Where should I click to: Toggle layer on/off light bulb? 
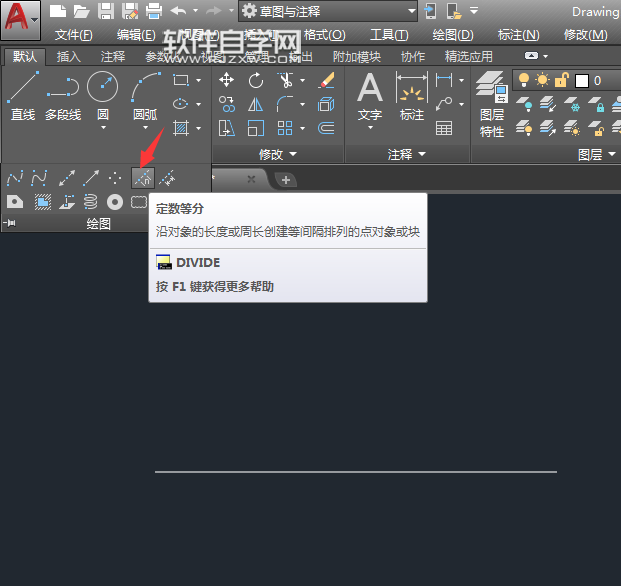pos(524,80)
